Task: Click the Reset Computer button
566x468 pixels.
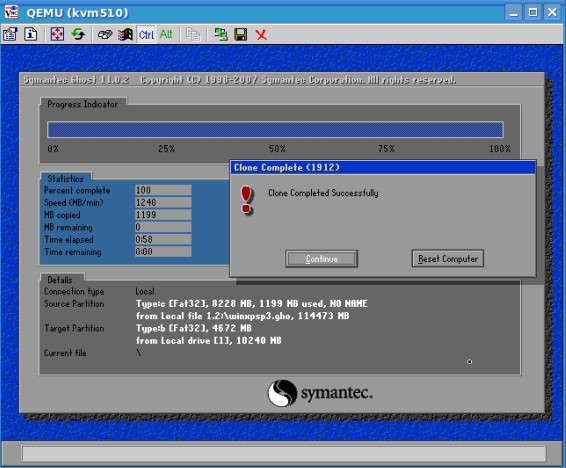Action: coord(448,258)
